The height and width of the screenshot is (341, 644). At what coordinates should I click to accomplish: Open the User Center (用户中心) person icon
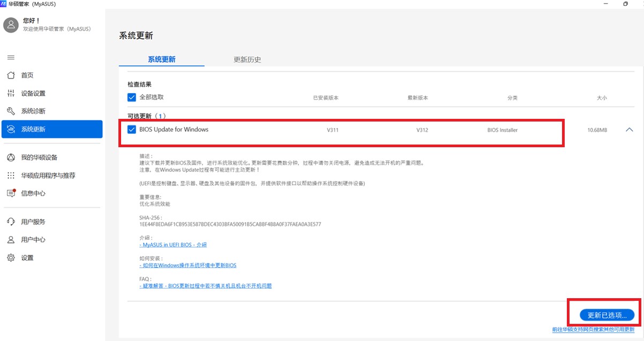click(x=11, y=240)
